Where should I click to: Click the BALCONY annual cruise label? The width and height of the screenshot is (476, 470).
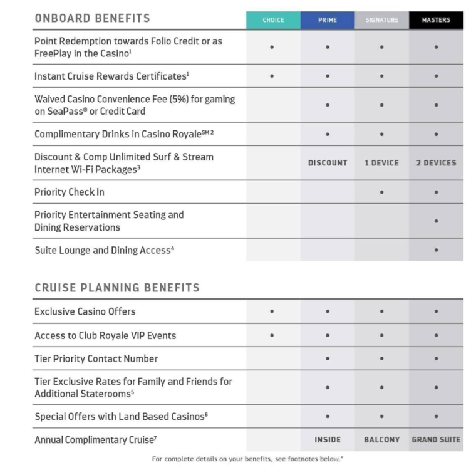pyautogui.click(x=382, y=440)
